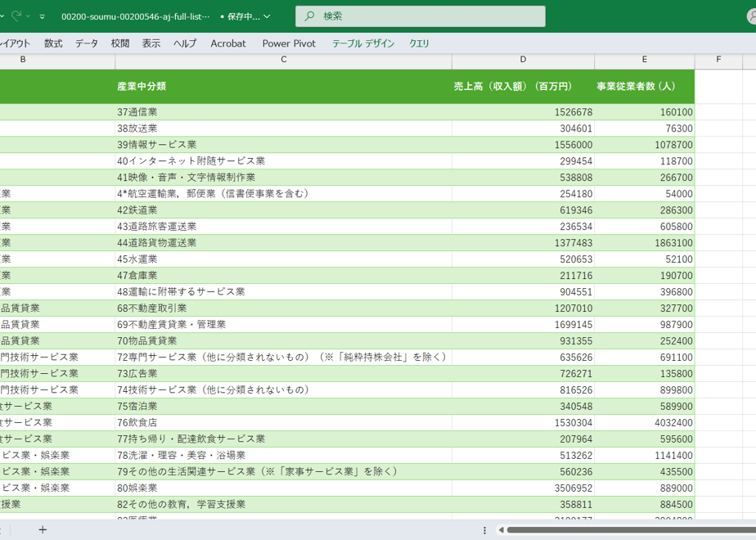Screen dimensions: 756x540
Task: Select cell 77持ち帰り・配達飲食サービス業
Action: pos(283,439)
